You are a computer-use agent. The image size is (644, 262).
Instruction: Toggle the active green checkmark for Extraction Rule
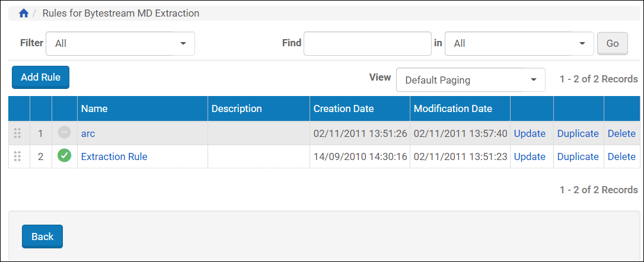click(x=64, y=156)
